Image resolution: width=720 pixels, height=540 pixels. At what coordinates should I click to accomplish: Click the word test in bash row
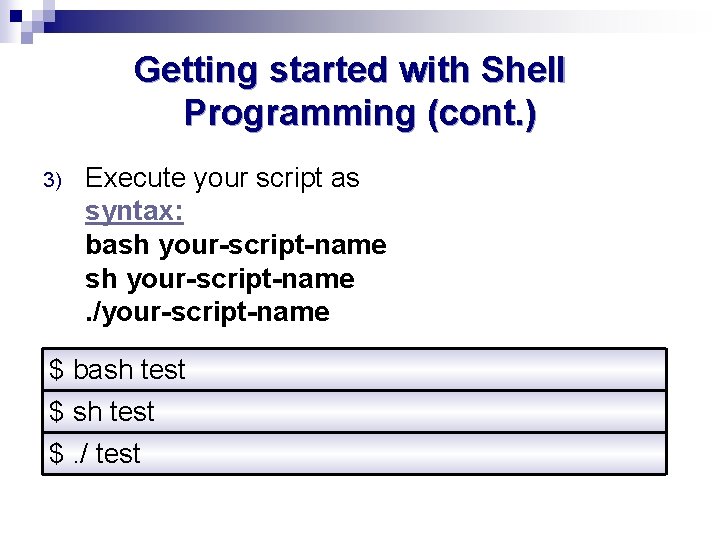click(x=163, y=370)
